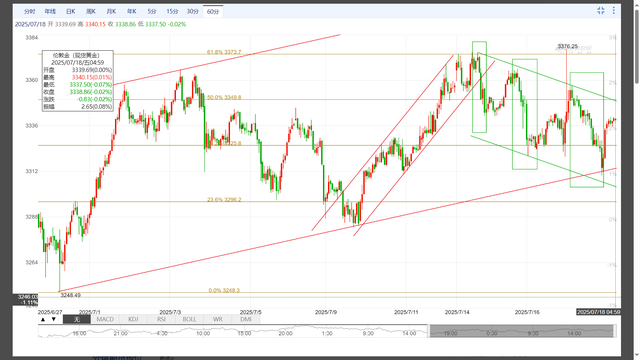Click the 61.8% 3373.7 Fibonacci label
The height and width of the screenshot is (360, 640).
coord(224,52)
